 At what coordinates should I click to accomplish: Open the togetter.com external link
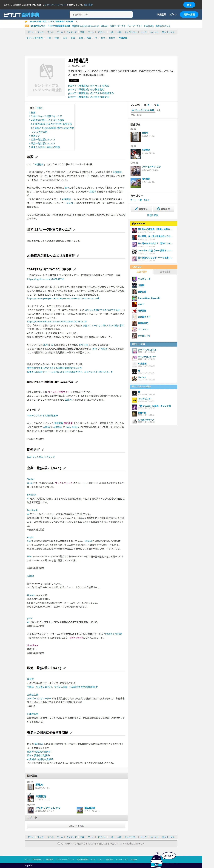[45, 279]
